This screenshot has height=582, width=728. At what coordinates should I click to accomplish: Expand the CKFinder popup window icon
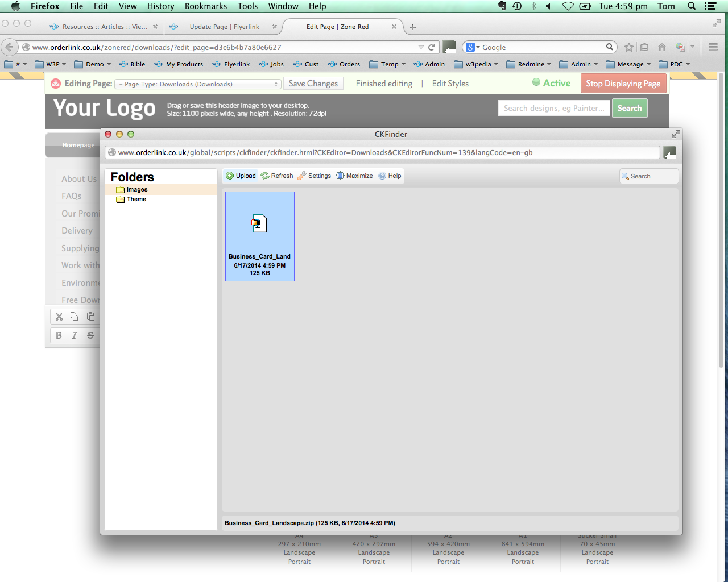click(x=676, y=134)
